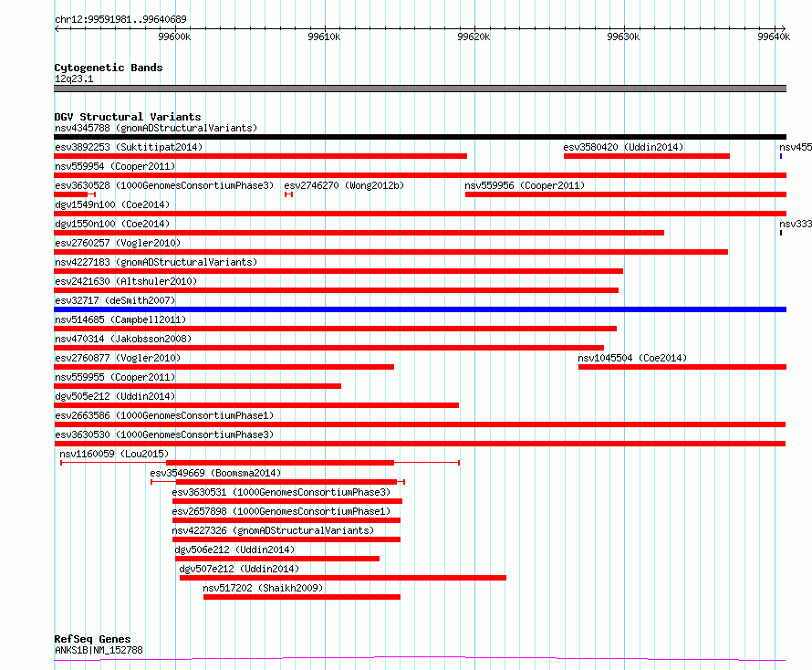Click the 99620k ruler position label
Viewport: 812px width, 670px height.
click(474, 37)
